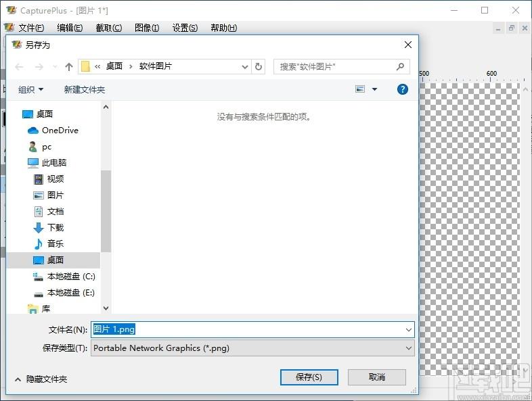Minimize the inner document window
The height and width of the screenshot is (401, 532).
point(497,28)
